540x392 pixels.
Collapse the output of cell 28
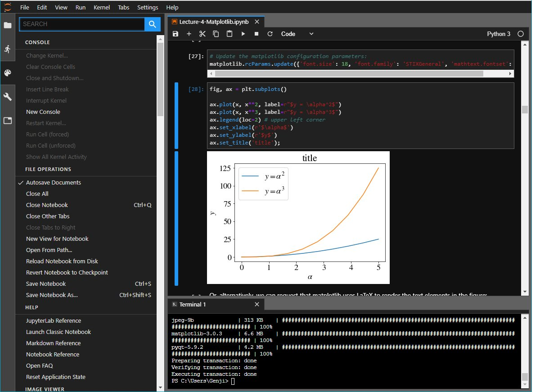point(176,218)
